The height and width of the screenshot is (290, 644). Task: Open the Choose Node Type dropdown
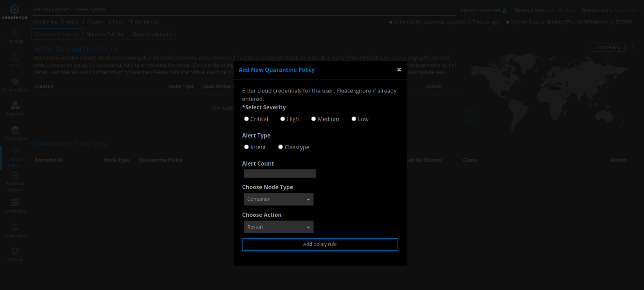[x=279, y=199]
